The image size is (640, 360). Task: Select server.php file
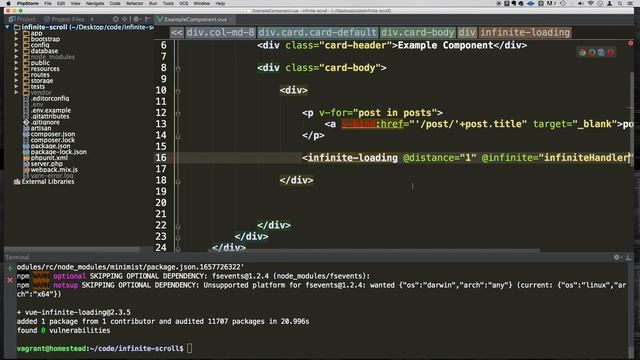tap(47, 164)
